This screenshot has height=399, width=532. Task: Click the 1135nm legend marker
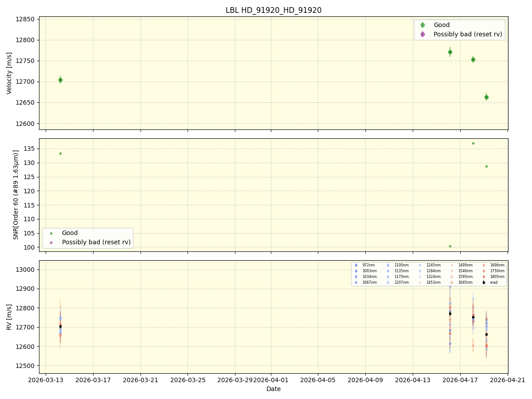click(388, 271)
